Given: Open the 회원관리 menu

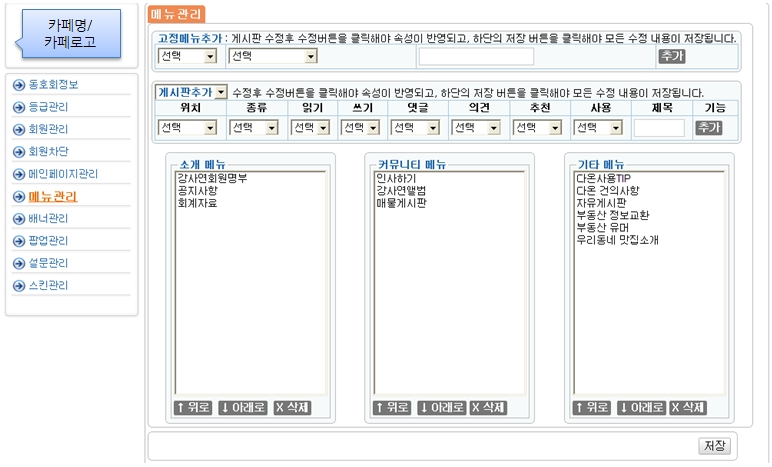Looking at the screenshot, I should tap(48, 130).
